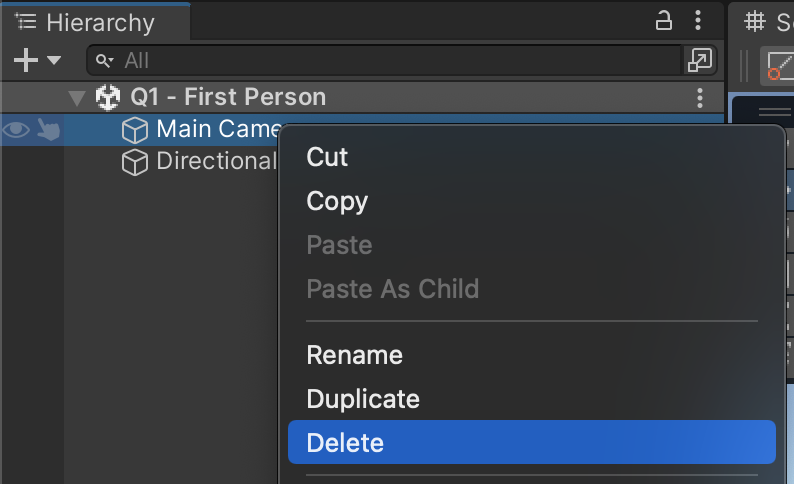This screenshot has height=484, width=794.
Task: Choose Duplicate from the context menu
Action: tap(363, 399)
